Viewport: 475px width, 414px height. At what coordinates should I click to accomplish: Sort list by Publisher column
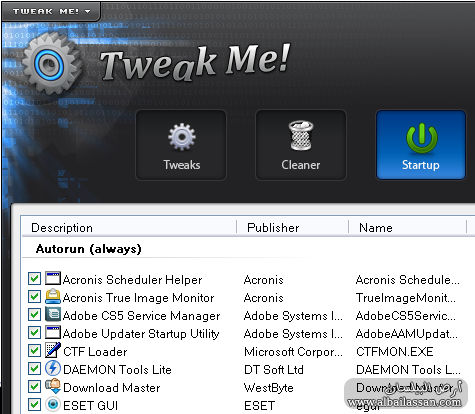coord(292,228)
